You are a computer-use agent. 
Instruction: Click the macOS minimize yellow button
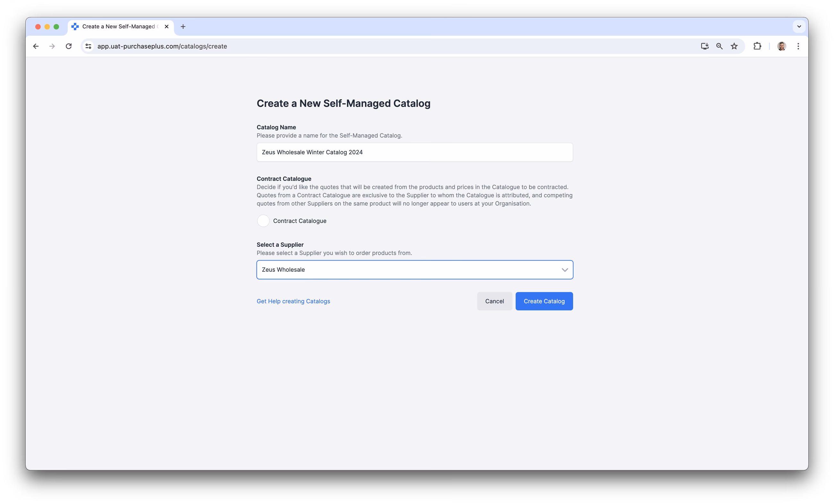pos(47,26)
